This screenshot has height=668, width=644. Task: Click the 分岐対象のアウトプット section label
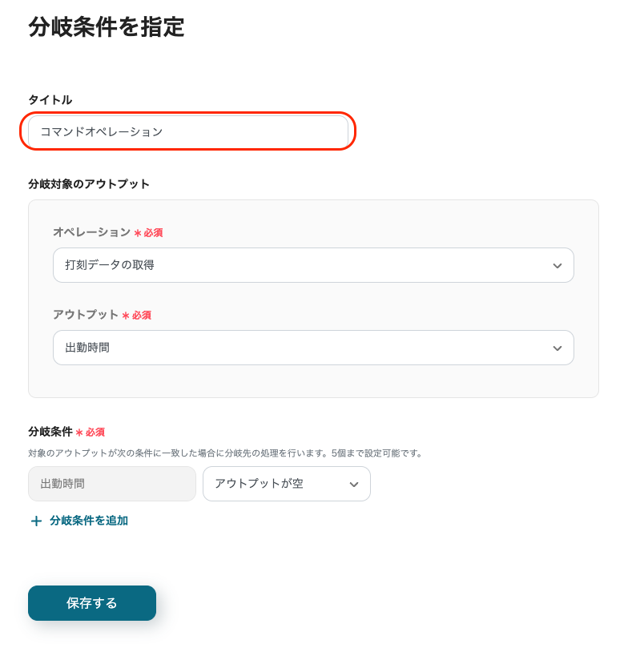coord(89,183)
